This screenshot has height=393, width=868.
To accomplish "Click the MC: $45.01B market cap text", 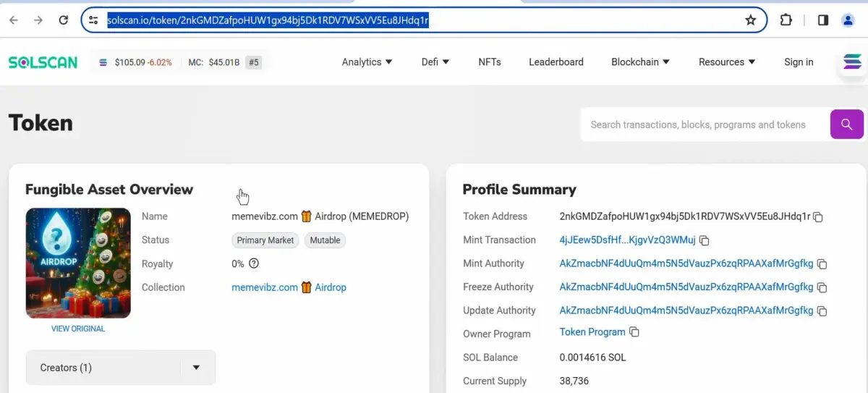I will (213, 62).
